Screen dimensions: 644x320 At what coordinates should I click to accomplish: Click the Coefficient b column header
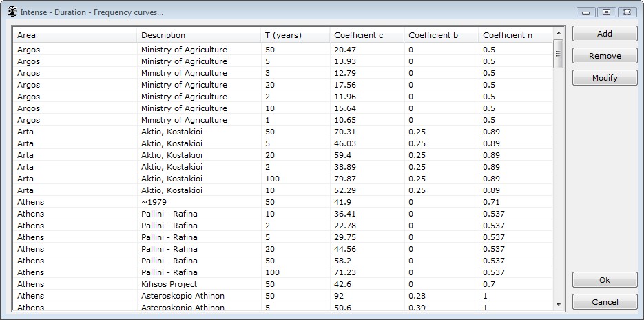(x=441, y=35)
